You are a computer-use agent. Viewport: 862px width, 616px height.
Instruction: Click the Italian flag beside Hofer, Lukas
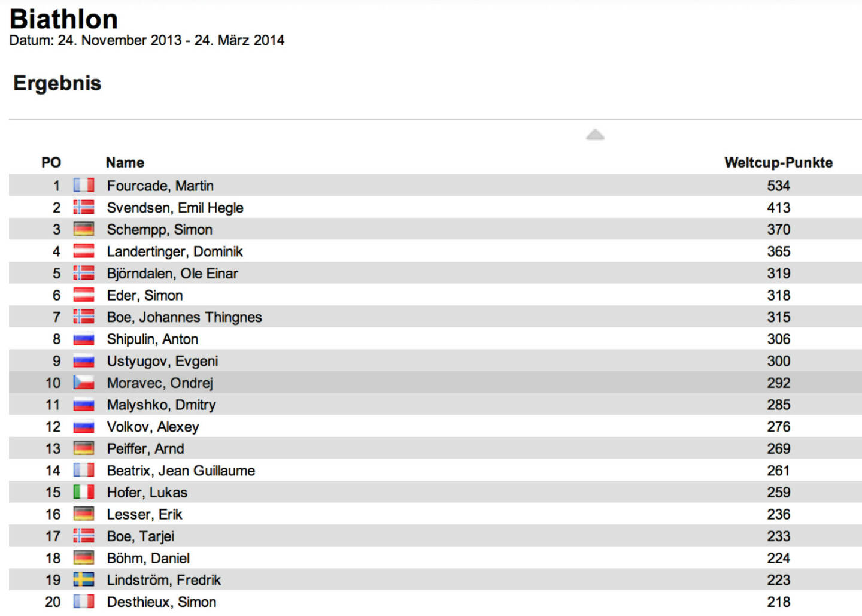tap(84, 492)
